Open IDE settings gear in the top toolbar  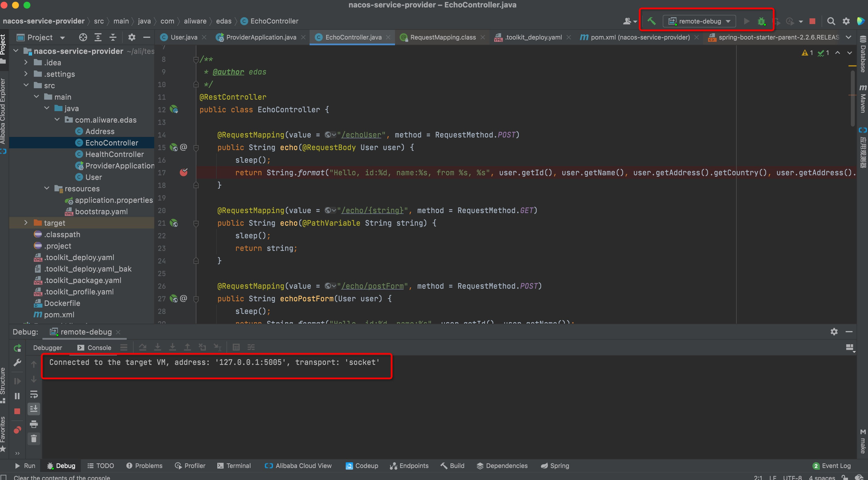pos(846,21)
